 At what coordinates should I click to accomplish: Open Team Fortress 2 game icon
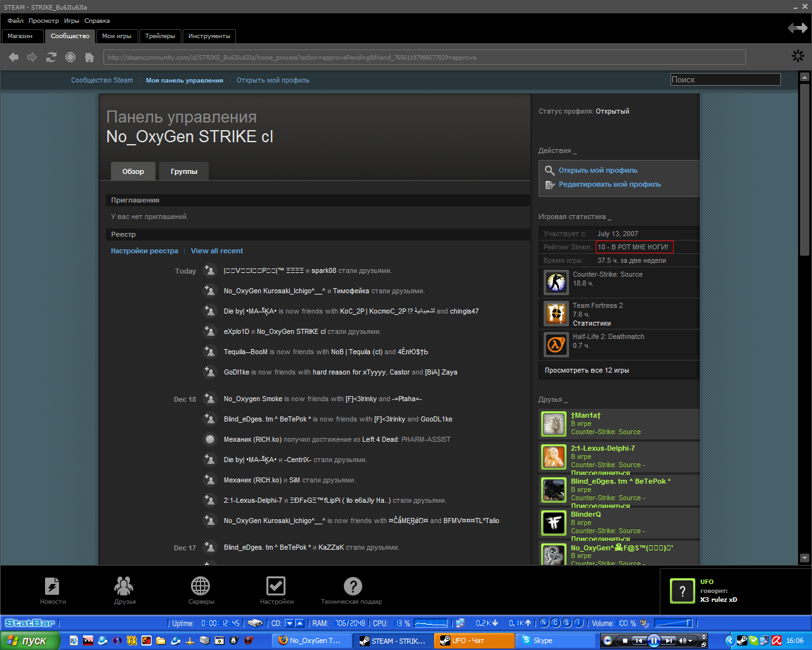[x=556, y=314]
